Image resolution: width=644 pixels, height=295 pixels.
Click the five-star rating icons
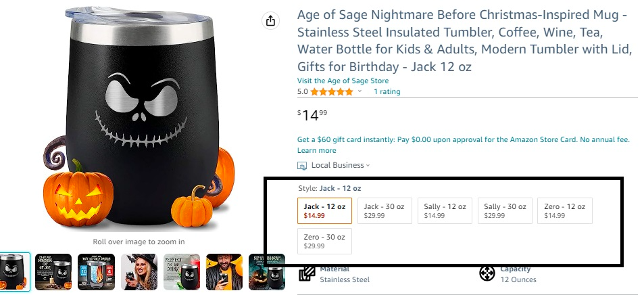pos(331,92)
